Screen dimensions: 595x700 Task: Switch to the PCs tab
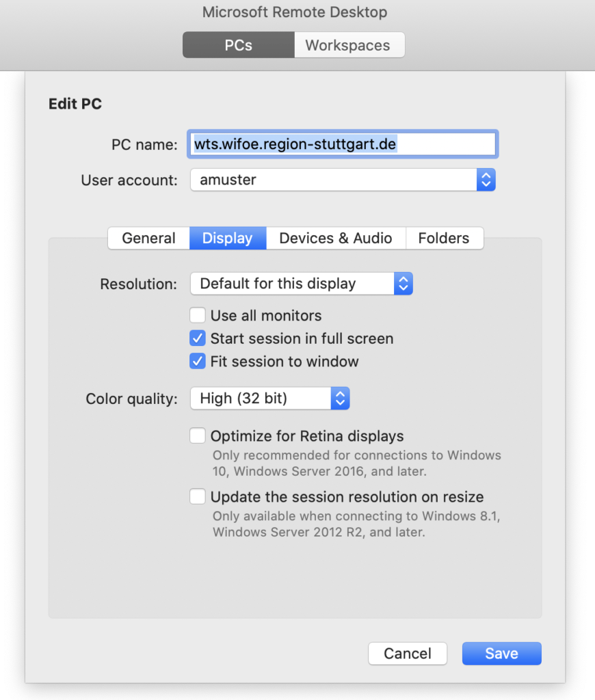click(238, 46)
